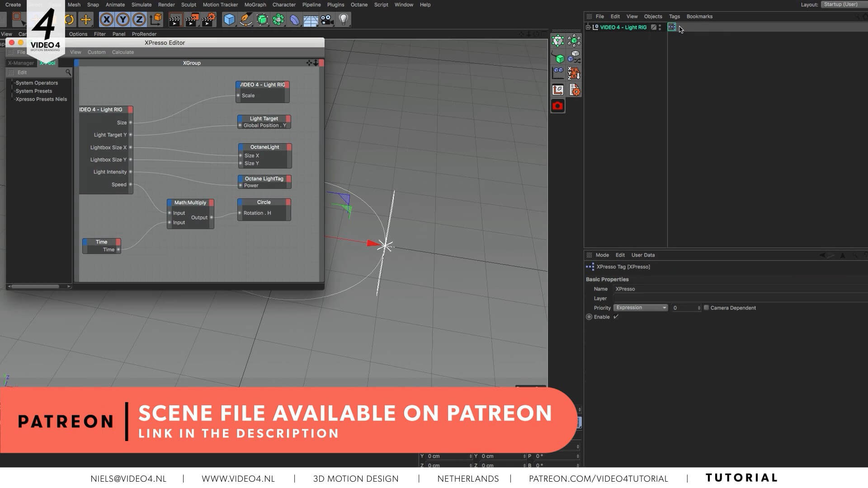Toggle the Y-axis lock button
This screenshot has height=488, width=868.
pos(123,19)
